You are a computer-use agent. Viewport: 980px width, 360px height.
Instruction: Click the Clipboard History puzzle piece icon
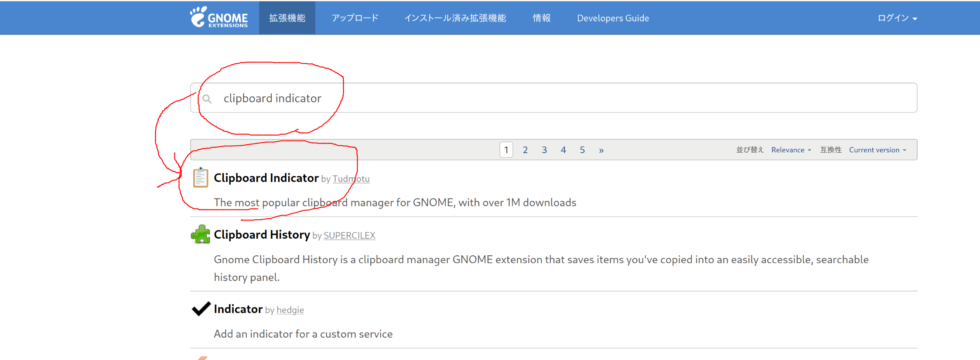(201, 234)
